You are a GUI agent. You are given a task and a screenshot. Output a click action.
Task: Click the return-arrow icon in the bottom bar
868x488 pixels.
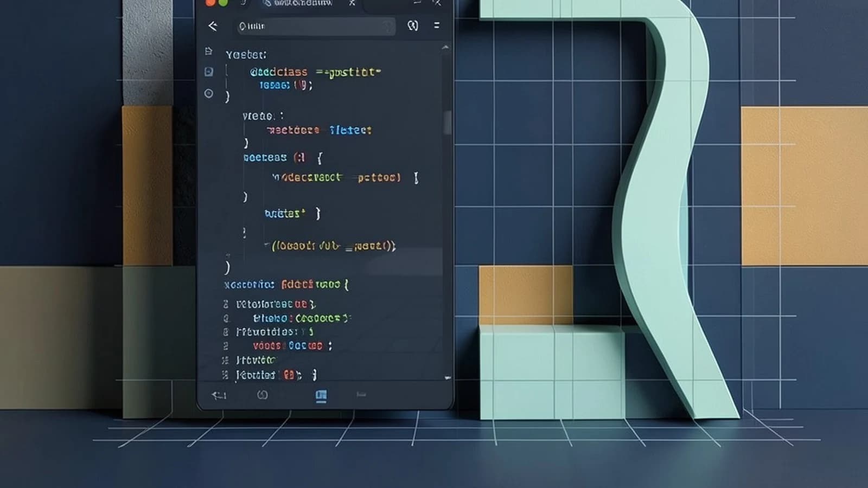pos(219,395)
